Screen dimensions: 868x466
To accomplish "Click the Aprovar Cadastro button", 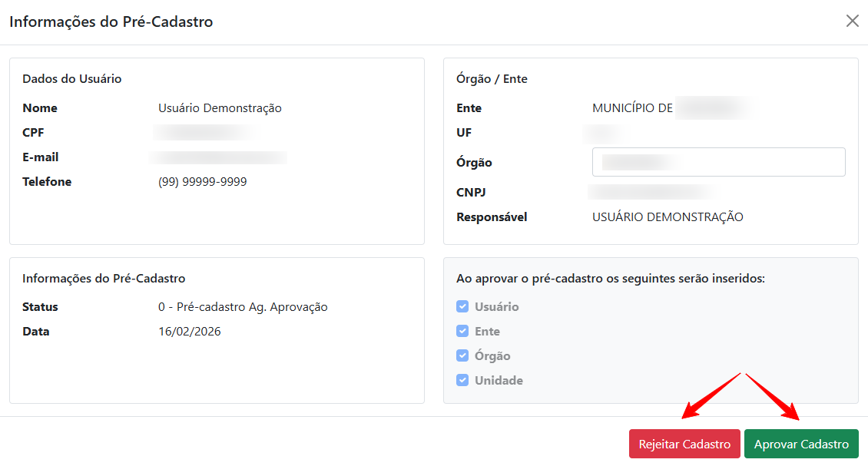I will [801, 444].
